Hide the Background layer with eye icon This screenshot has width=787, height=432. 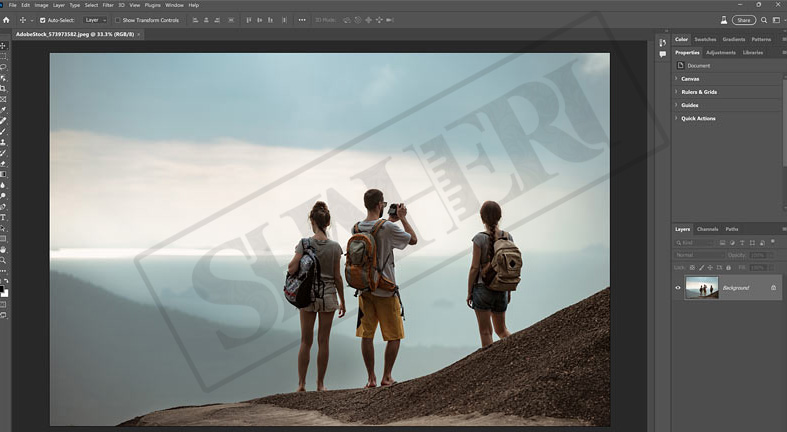pyautogui.click(x=678, y=288)
